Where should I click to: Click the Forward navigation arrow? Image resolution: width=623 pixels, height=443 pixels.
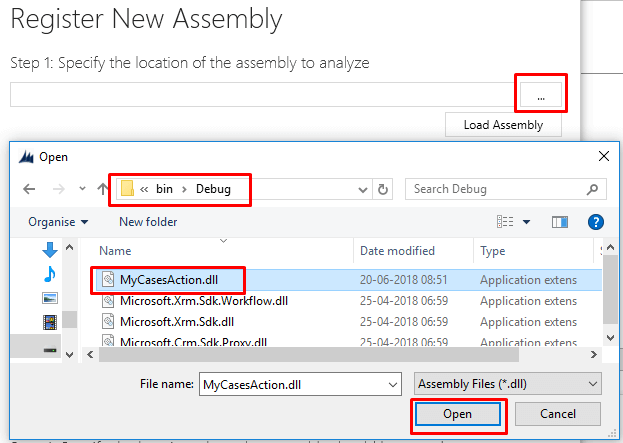(59, 189)
